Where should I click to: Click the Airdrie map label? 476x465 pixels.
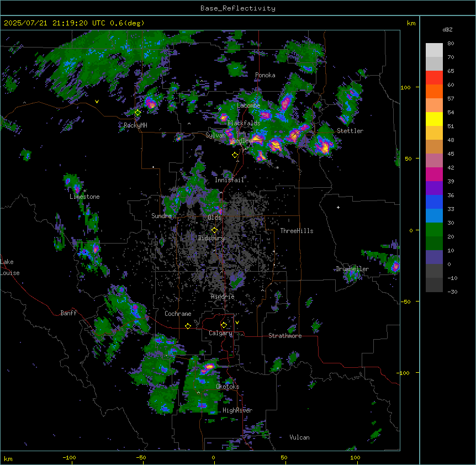(223, 297)
